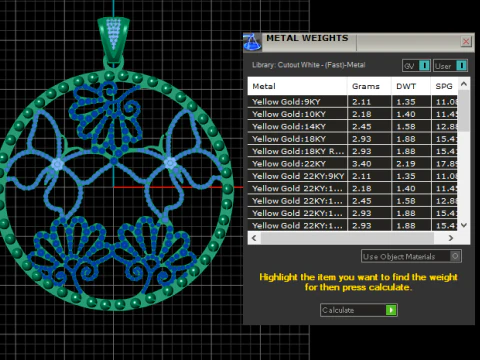This screenshot has height=360, width=480.
Task: Click the Calculate button
Action: coord(359,310)
